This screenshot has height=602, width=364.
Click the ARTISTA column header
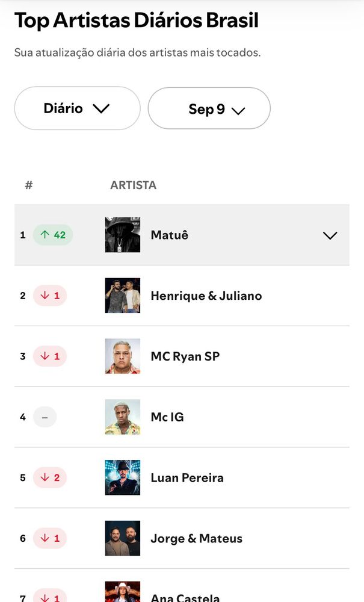pos(133,185)
